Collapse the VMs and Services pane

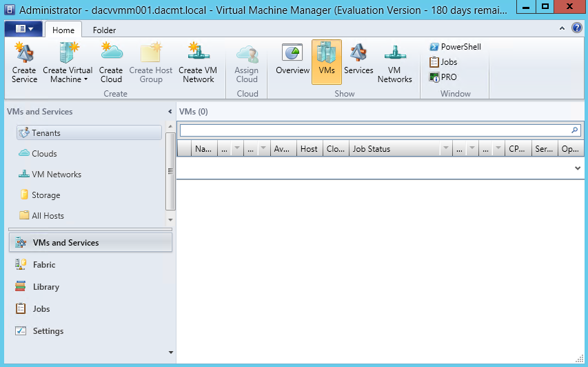(x=170, y=112)
